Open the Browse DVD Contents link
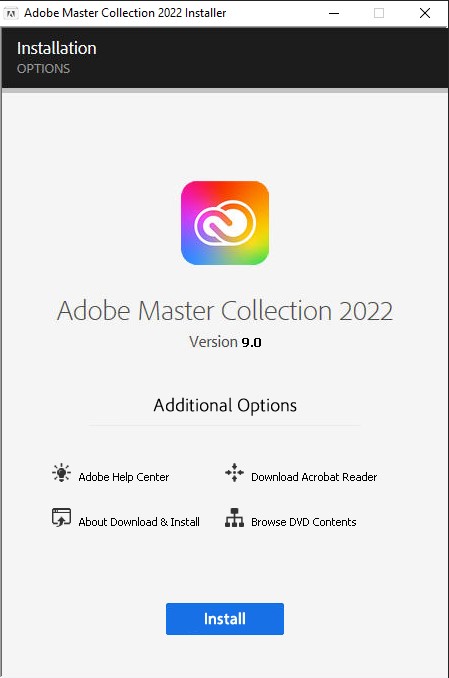This screenshot has width=449, height=678. [304, 522]
